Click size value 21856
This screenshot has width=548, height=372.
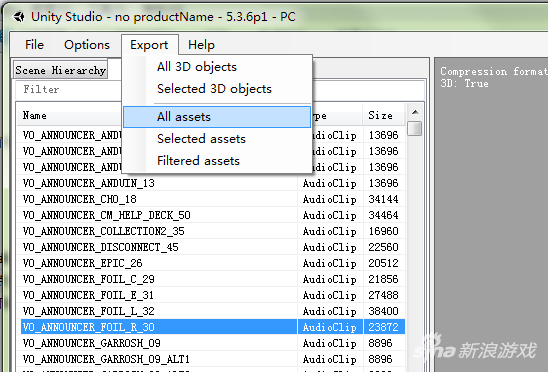pos(383,279)
